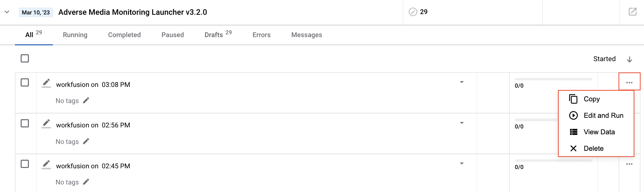The height and width of the screenshot is (192, 644).
Task: Edit tags pencil for 03:08 PM run
Action: [86, 100]
